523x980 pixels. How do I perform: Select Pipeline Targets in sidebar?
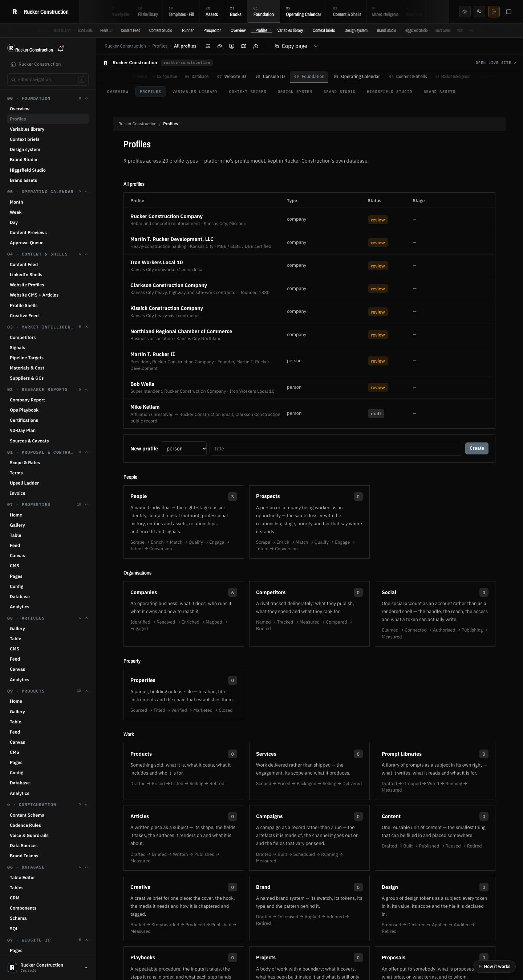[x=27, y=358]
